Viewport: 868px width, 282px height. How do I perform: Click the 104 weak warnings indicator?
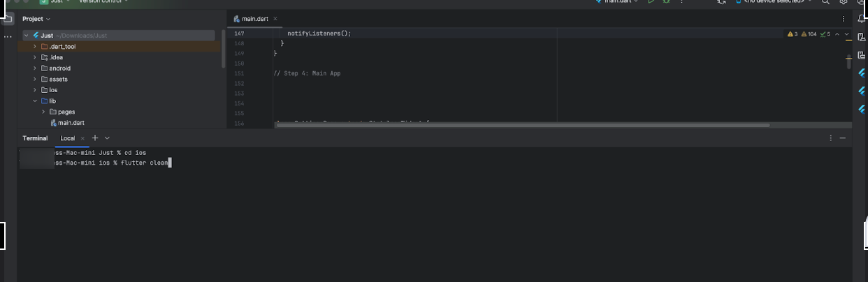click(809, 34)
